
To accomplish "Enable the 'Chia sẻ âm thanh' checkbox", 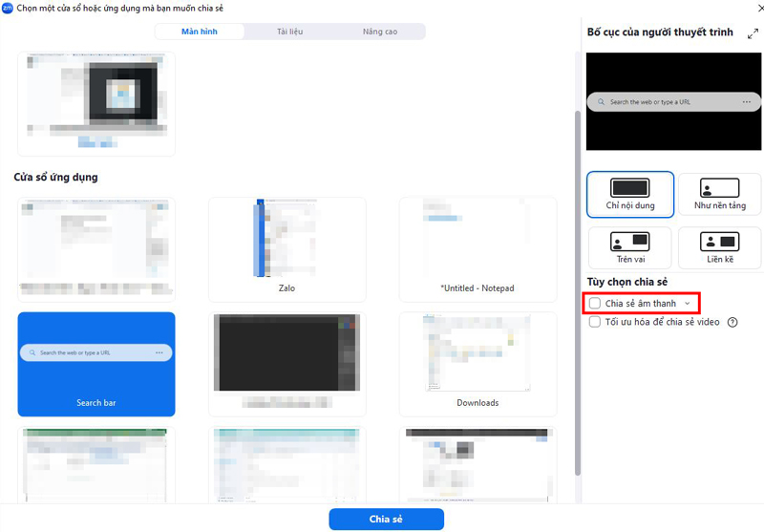I will pyautogui.click(x=595, y=304).
